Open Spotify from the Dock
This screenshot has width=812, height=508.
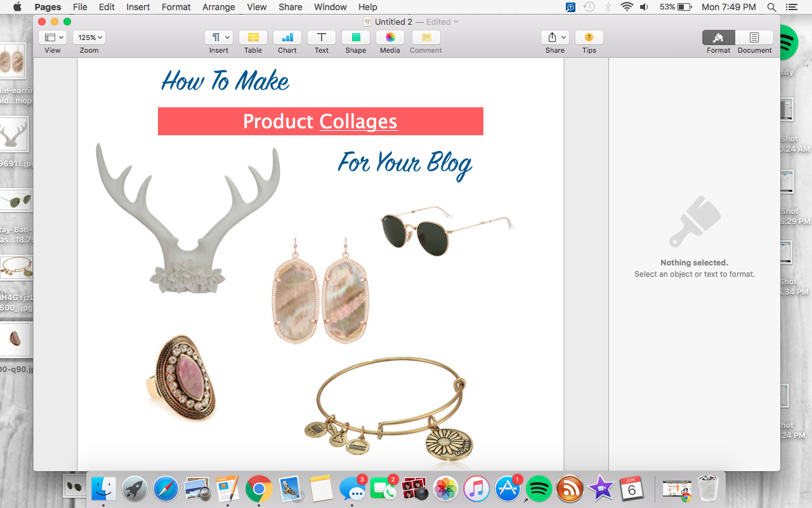pos(538,488)
